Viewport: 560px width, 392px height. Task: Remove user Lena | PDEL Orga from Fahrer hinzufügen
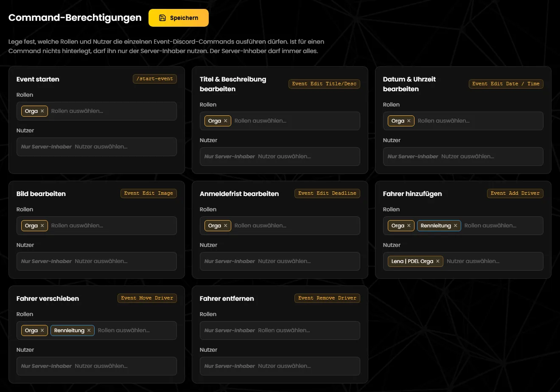[438, 261]
